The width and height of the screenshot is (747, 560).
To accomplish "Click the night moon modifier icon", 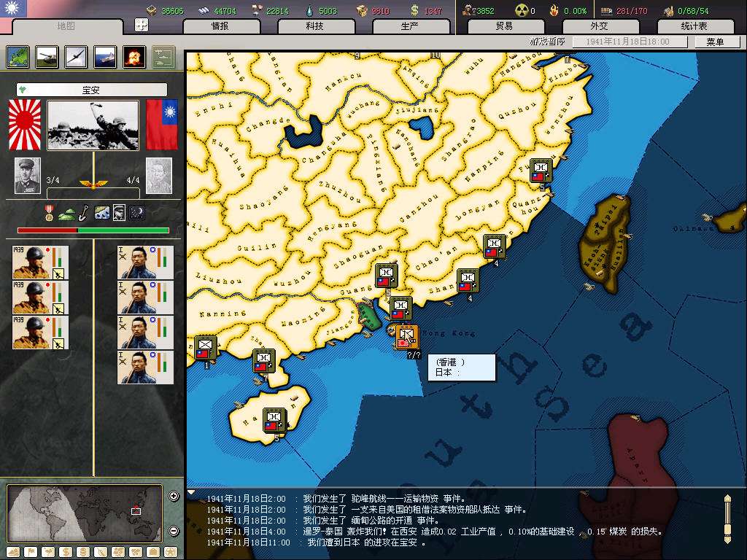I will pos(136,213).
